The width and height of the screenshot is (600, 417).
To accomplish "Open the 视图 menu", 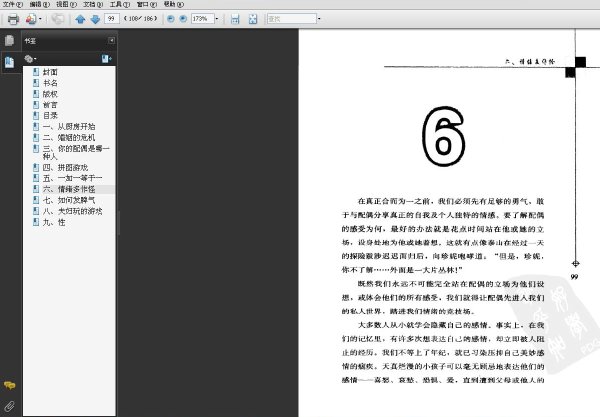I will point(66,4).
